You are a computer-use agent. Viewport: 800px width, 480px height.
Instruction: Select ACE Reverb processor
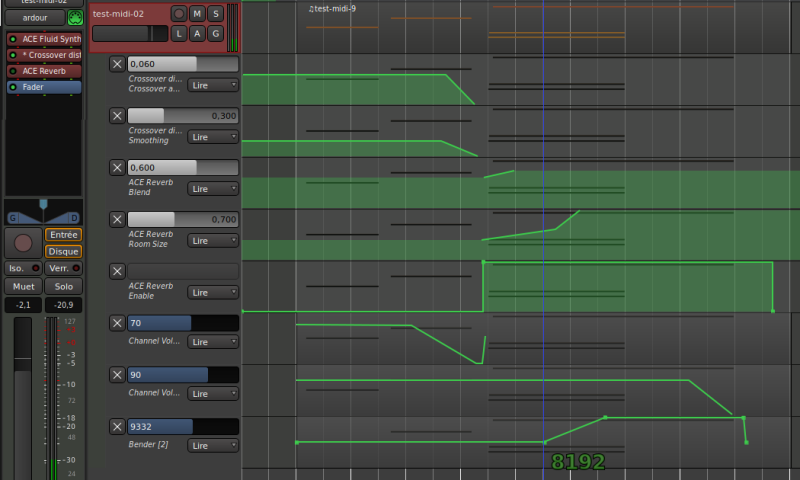44,71
